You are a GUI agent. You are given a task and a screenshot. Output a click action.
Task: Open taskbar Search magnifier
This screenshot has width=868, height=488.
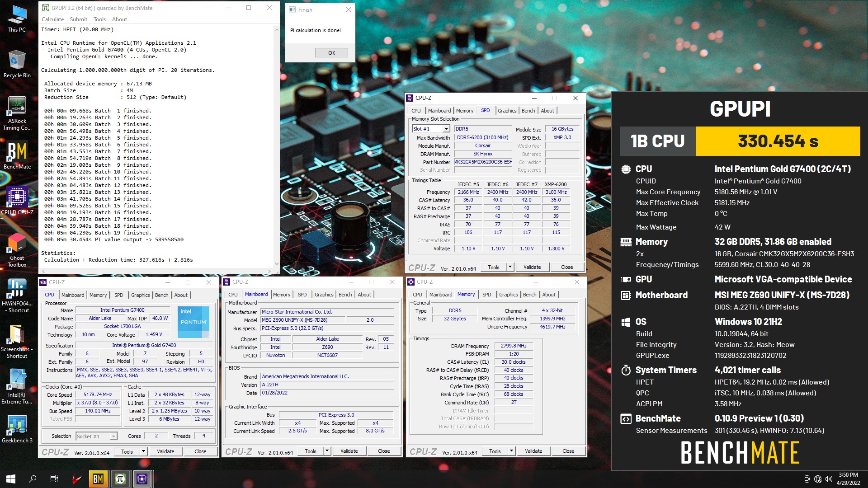[33, 479]
